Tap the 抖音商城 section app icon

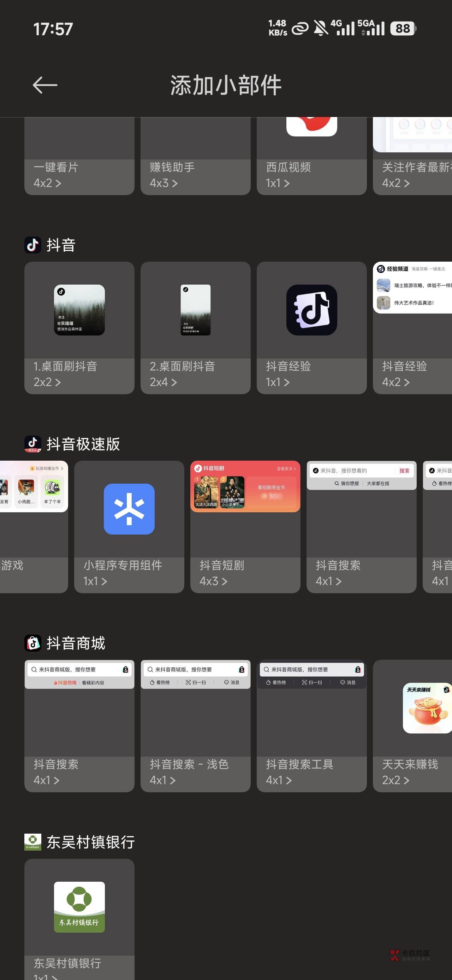(33, 643)
